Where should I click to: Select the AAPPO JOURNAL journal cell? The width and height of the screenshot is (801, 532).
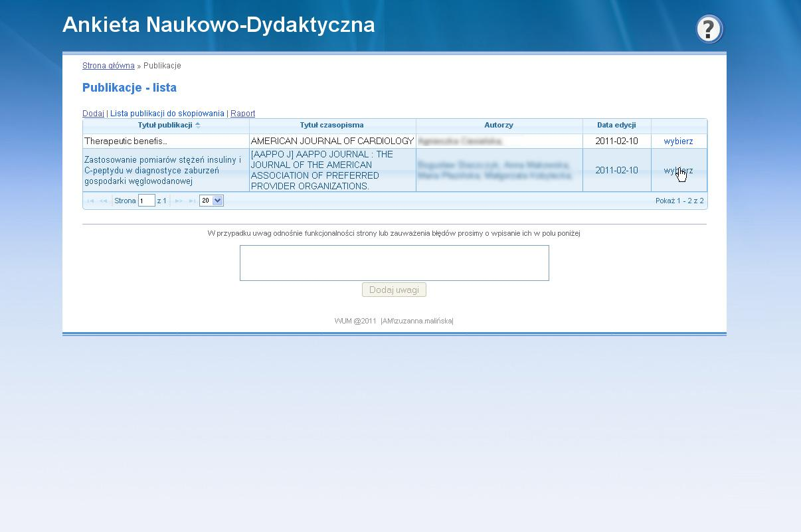(333, 170)
